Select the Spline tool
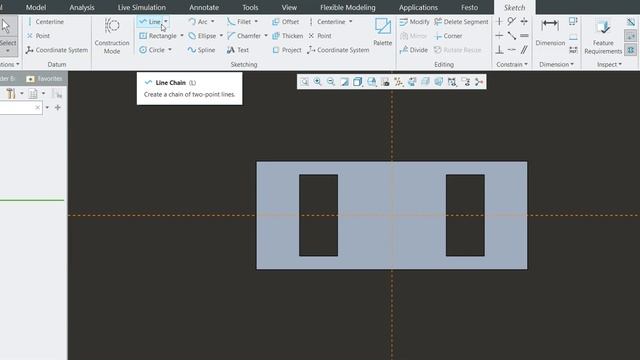The height and width of the screenshot is (360, 640). [201, 50]
